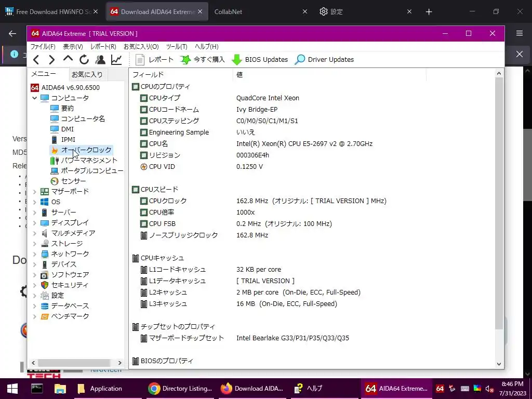
Task: Open the graph chart toolbar icon
Action: coord(116,60)
